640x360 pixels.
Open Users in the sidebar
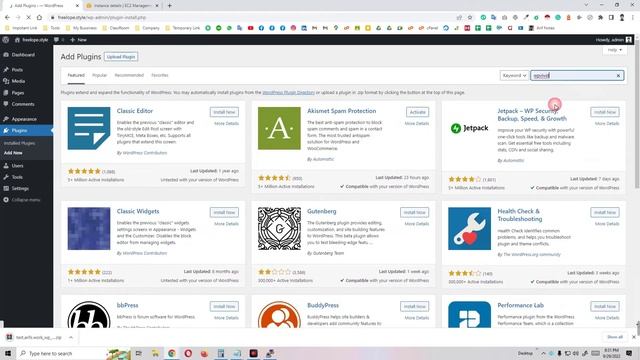[17, 166]
